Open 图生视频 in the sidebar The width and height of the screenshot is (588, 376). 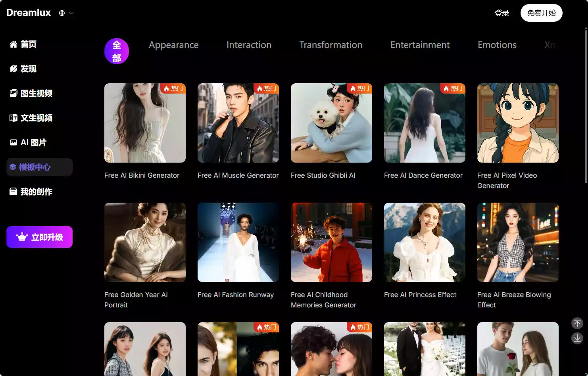click(39, 93)
